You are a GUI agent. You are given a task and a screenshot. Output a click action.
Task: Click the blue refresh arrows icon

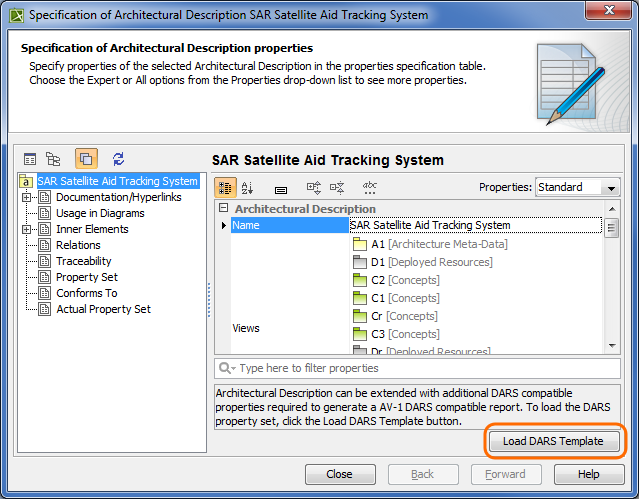click(119, 159)
